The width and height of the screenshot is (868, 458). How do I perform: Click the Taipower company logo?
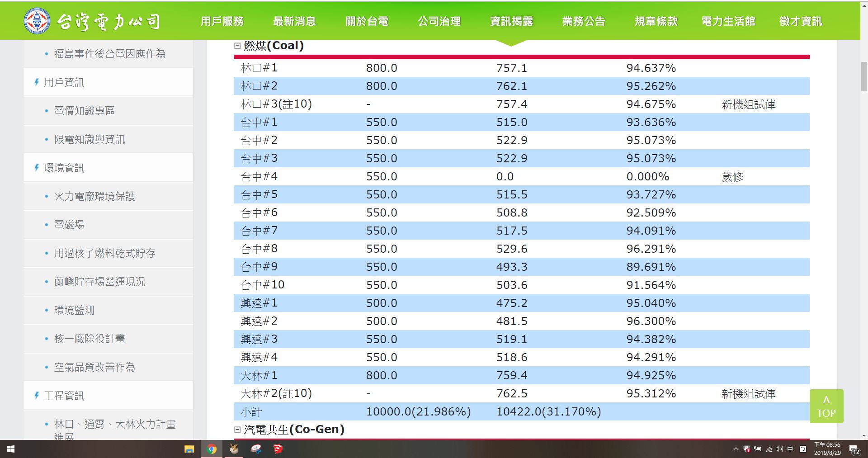point(92,21)
